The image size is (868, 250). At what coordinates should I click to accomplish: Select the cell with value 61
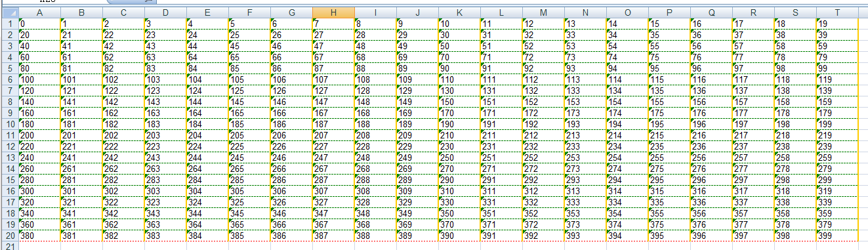click(x=81, y=57)
